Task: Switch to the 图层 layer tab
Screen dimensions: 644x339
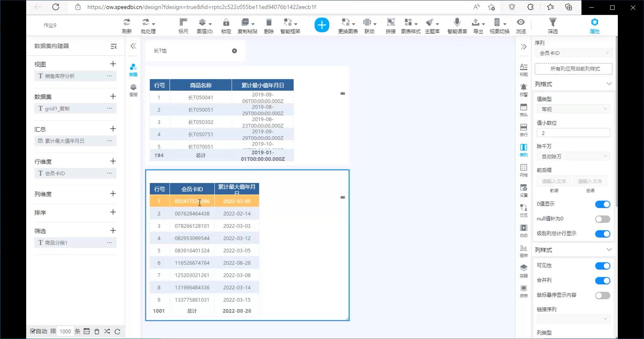Action: (133, 90)
